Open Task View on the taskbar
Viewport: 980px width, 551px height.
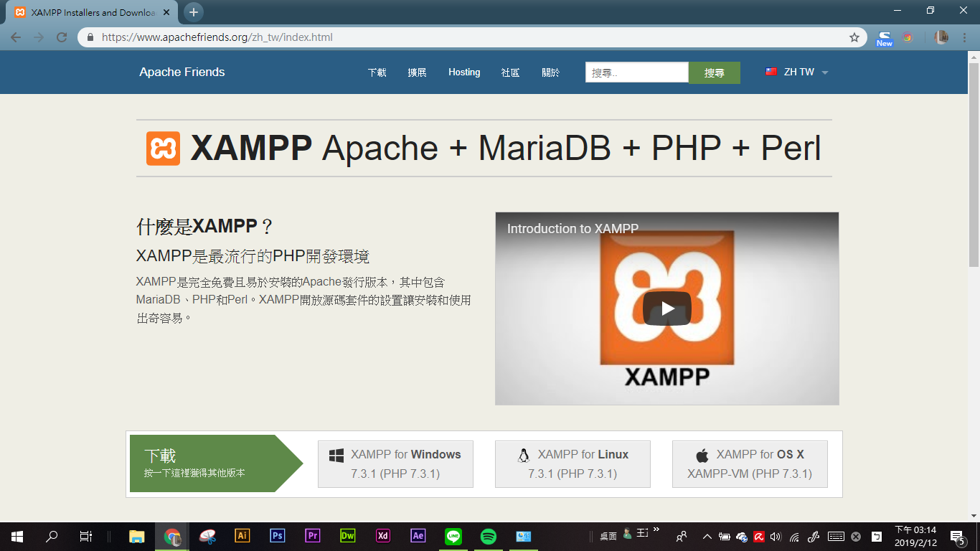tap(85, 536)
